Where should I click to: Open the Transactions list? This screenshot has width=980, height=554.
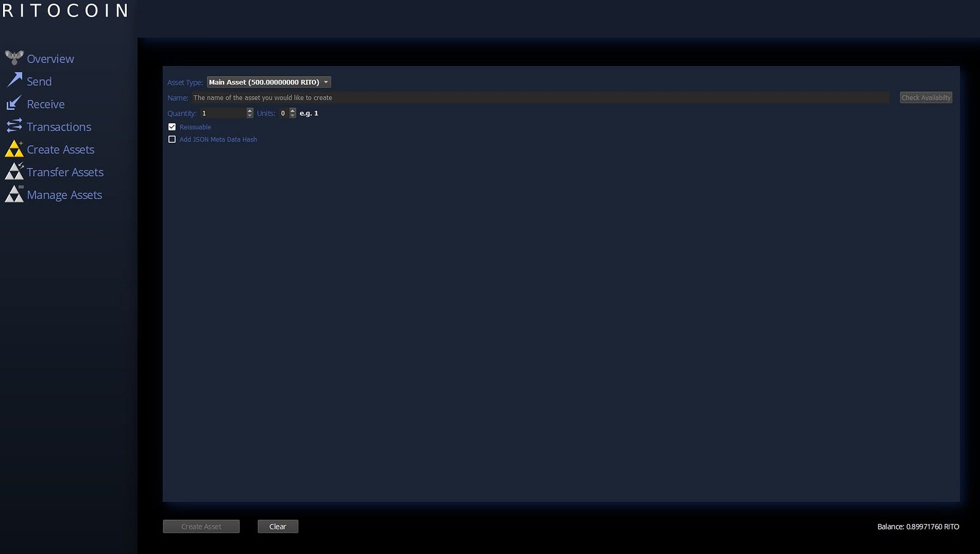click(x=59, y=127)
